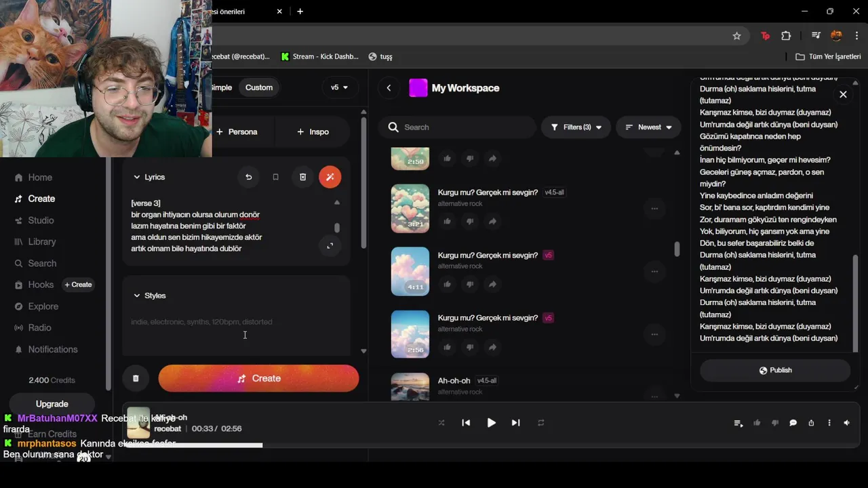Screen dimensions: 868x488
Task: Toggle shuffle in the player
Action: (441, 423)
